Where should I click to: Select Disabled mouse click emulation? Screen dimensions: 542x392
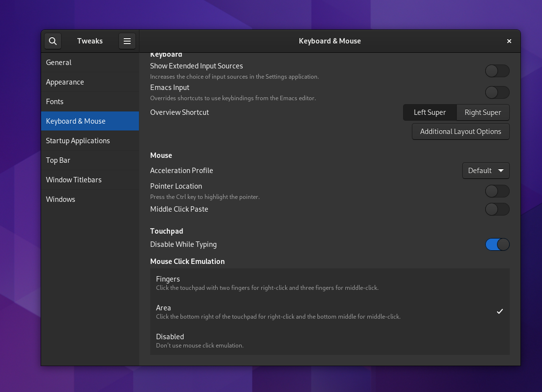pos(330,340)
